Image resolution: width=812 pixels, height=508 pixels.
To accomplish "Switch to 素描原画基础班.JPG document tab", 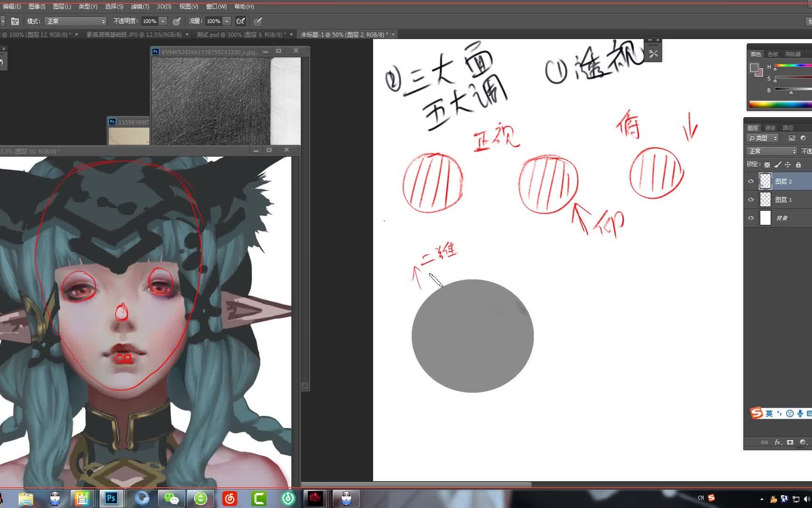I will (134, 34).
